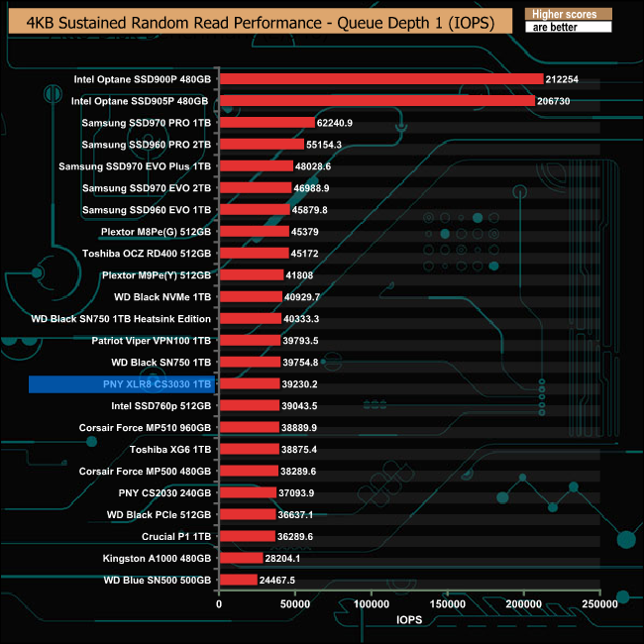Click the 37093.9 value

point(296,492)
